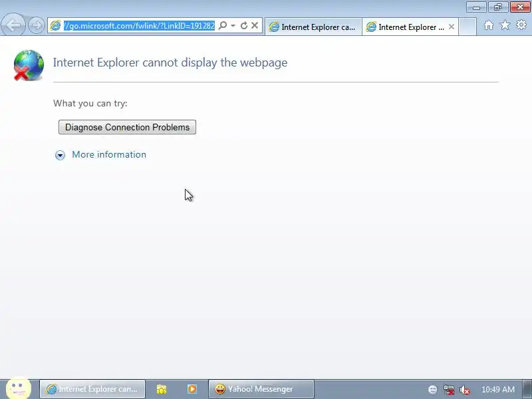Stop loading with the address bar X icon
Image resolution: width=532 pixels, height=399 pixels.
pyautogui.click(x=255, y=25)
